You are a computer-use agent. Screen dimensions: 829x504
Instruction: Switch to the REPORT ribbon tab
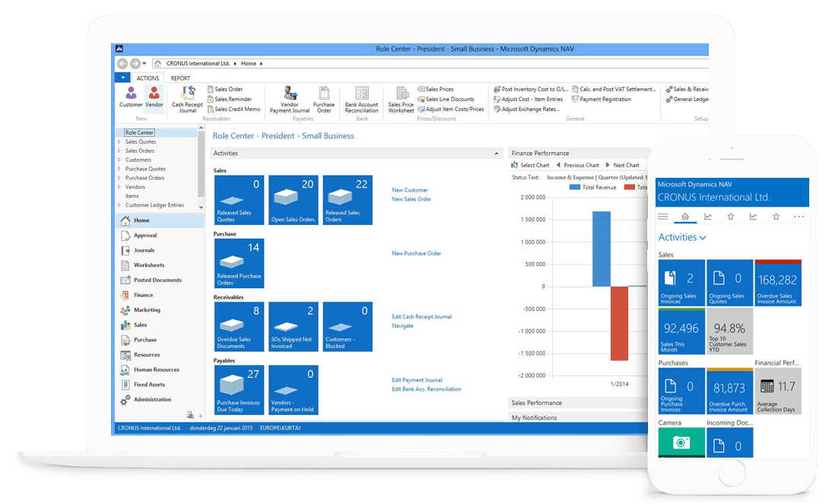click(x=180, y=78)
